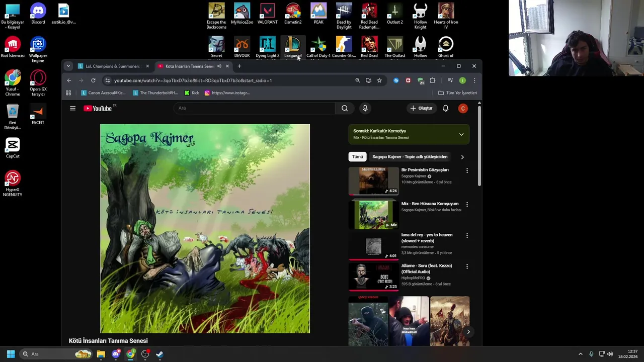Focus the YouTube Ara search field

pyautogui.click(x=255, y=108)
